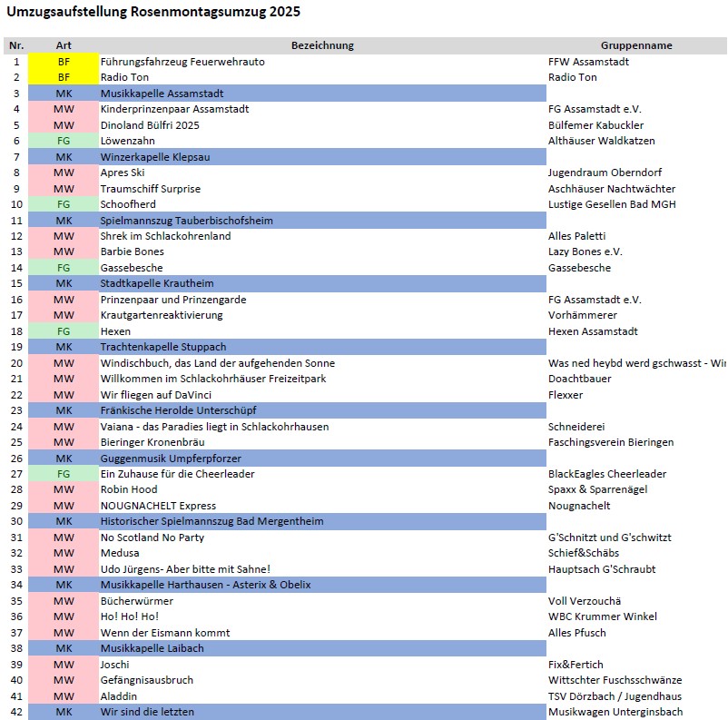Click the pink MW cell beside Robin Hood
Image resolution: width=728 pixels, height=720 pixels.
pyautogui.click(x=64, y=489)
